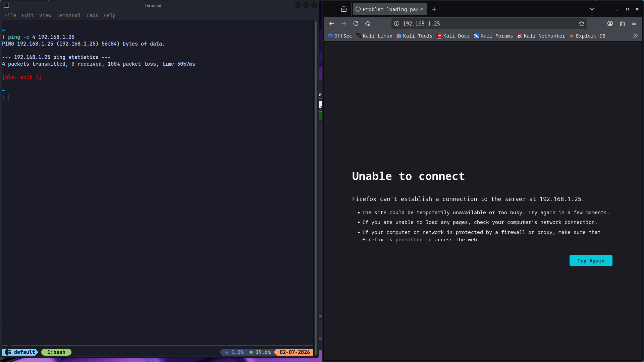
Task: Click the address bar showing 192.168.1.25
Action: (488, 23)
